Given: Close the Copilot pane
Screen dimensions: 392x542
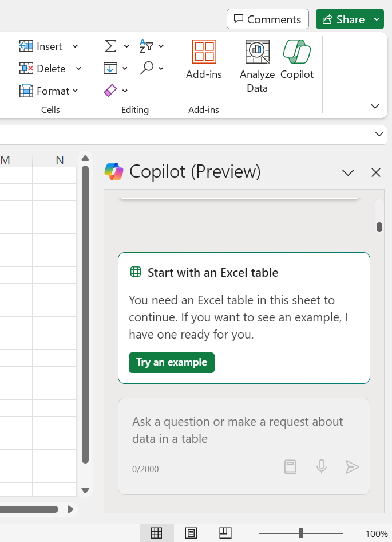Looking at the screenshot, I should [x=376, y=172].
